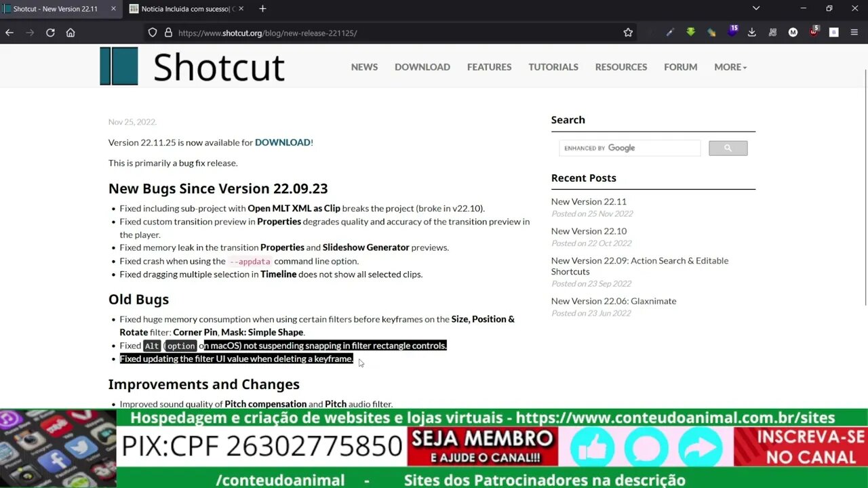Open a new browser tab
Viewport: 868px width, 488px height.
tap(262, 9)
